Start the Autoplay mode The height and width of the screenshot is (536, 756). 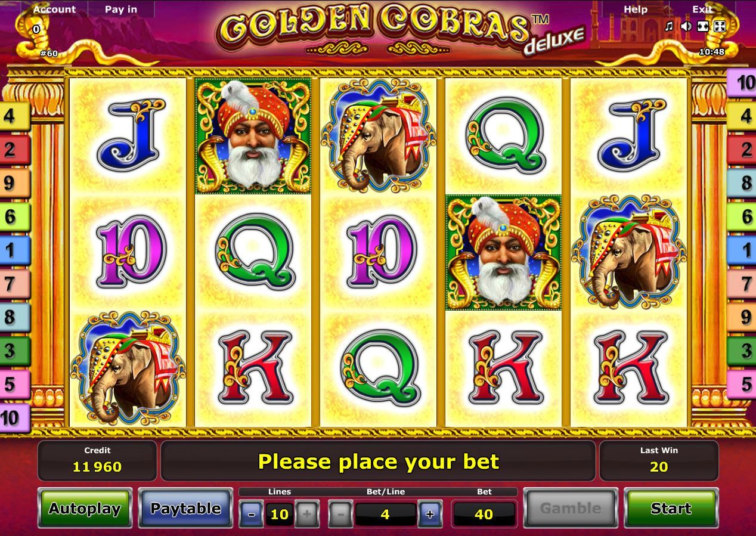tap(85, 509)
